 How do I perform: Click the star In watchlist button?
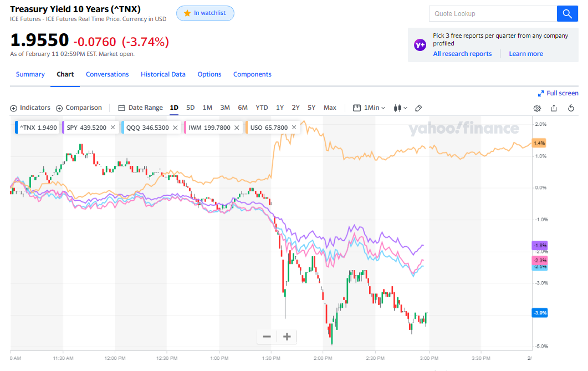coord(205,13)
